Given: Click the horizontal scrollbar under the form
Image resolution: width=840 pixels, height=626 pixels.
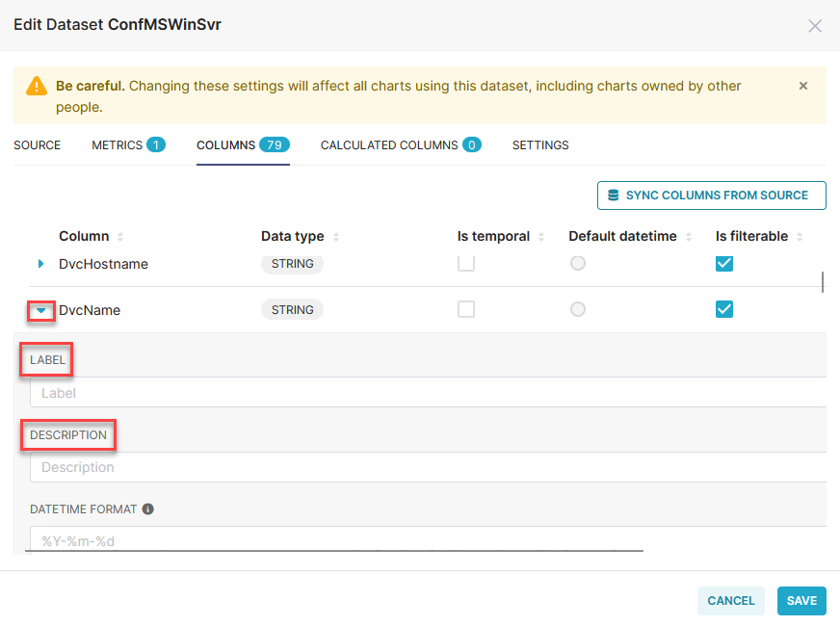Looking at the screenshot, I should tap(334, 550).
